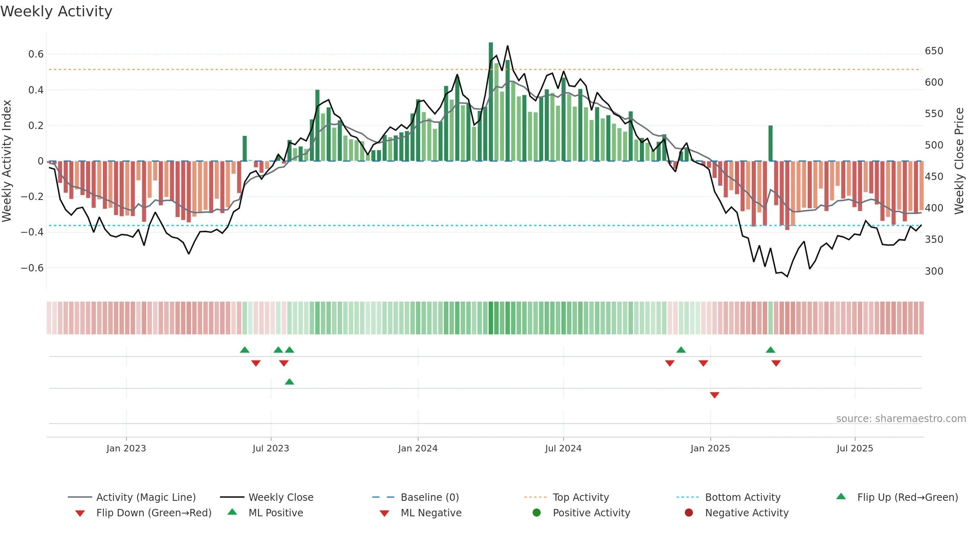
Task: Click the ML Negative legend label
Action: pyautogui.click(x=431, y=513)
